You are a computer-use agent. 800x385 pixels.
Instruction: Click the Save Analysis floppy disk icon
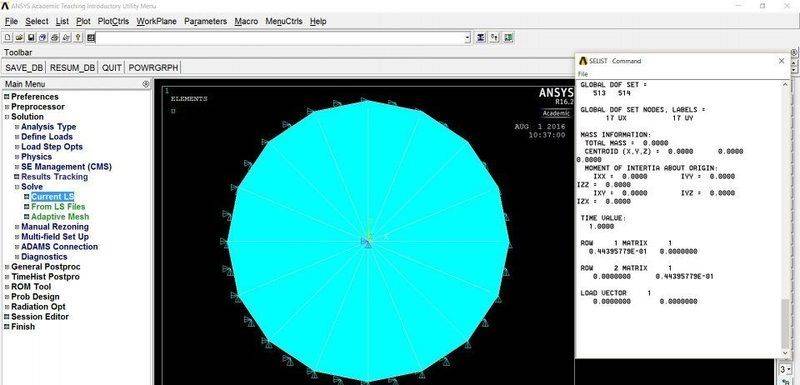[31, 38]
